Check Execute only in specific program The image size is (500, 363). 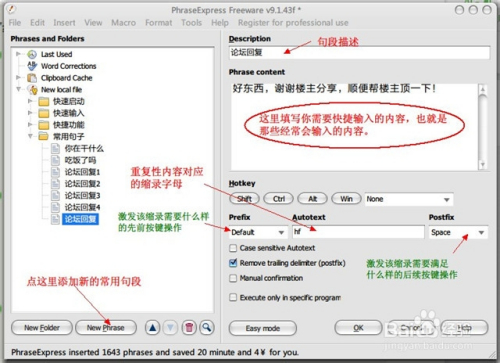(x=233, y=297)
